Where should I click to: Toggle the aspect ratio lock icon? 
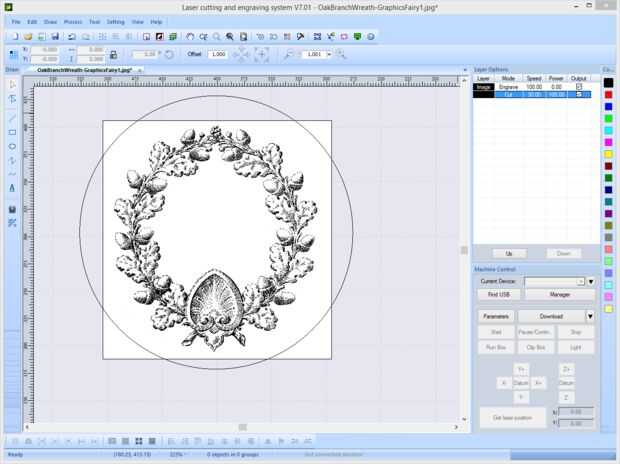[x=113, y=55]
